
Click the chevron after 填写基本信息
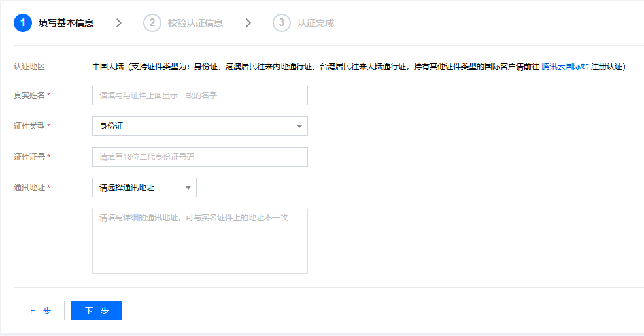click(119, 23)
